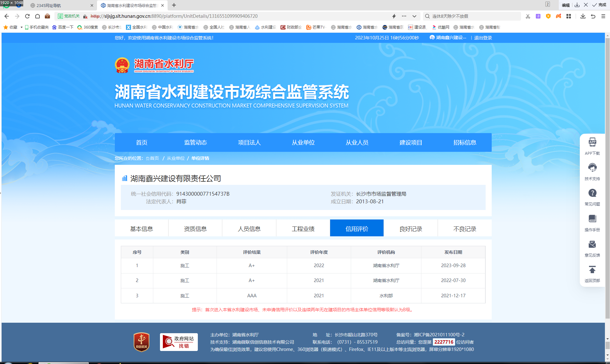Reload the page with the refresh icon

point(27,16)
